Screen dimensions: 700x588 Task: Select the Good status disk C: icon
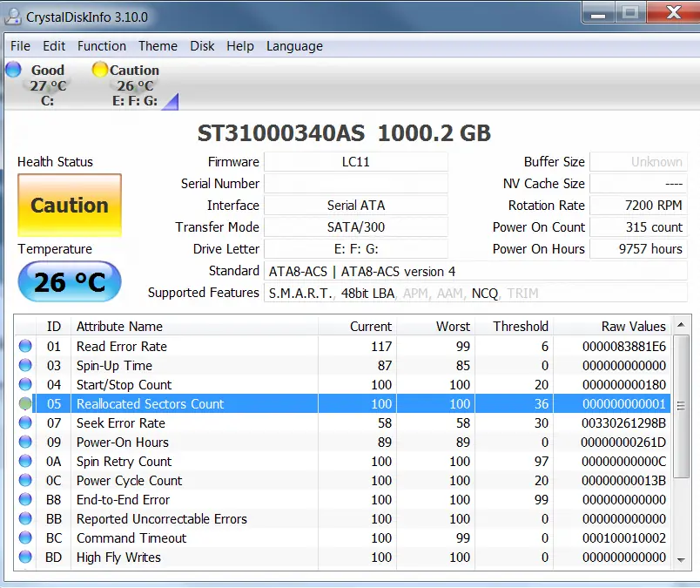(13, 70)
